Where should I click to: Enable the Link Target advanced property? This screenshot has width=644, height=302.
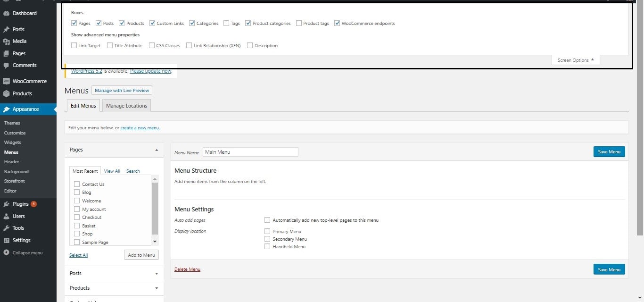[74, 45]
